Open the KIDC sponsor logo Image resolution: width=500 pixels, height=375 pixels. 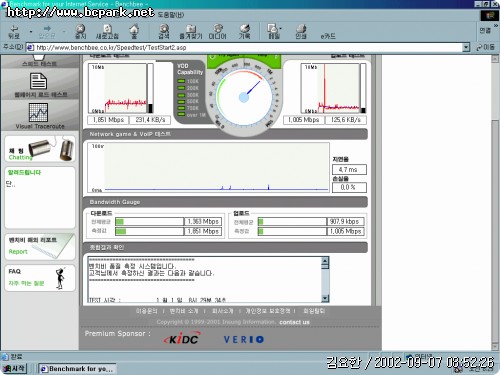click(182, 339)
